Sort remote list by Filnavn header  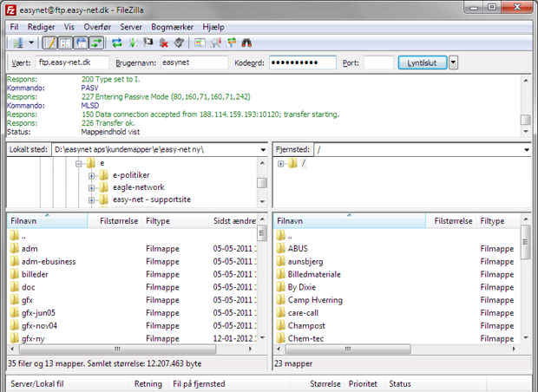(x=350, y=221)
